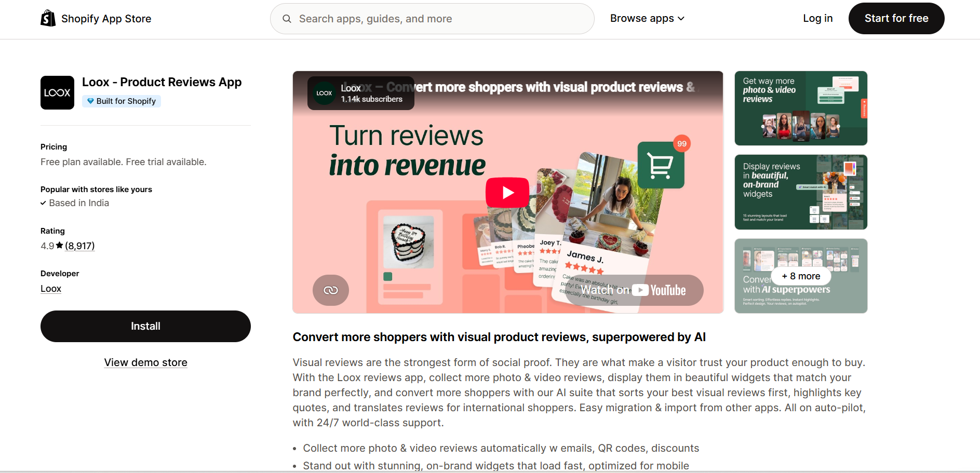The width and height of the screenshot is (980, 473).
Task: Click the Built for Shopify diamond icon
Action: (x=90, y=101)
